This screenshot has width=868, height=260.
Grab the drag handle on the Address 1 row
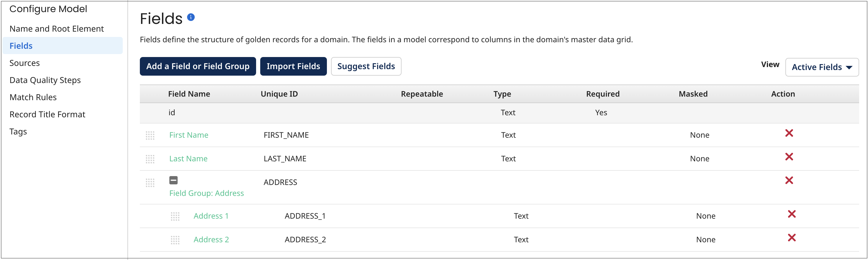(175, 216)
